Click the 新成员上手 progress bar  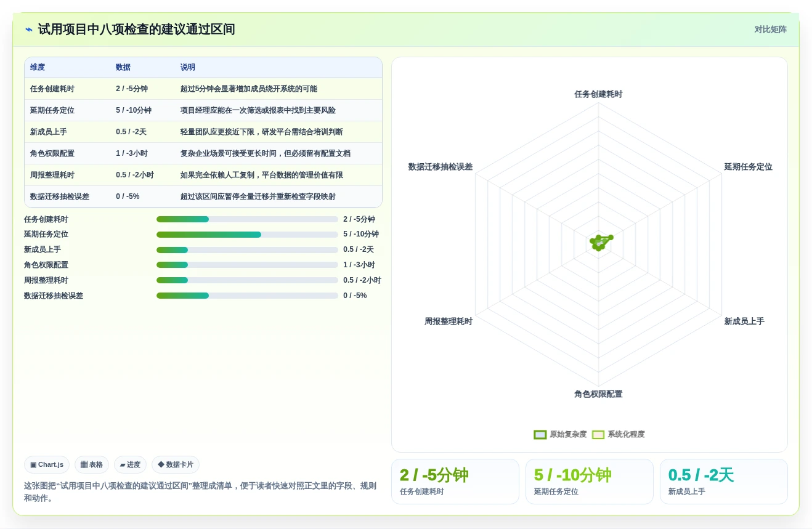[x=247, y=250]
